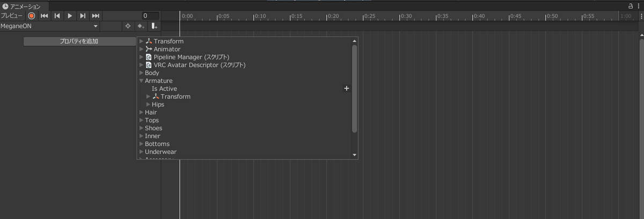644x219 pixels.
Task: Click the add event icon
Action: point(154,26)
